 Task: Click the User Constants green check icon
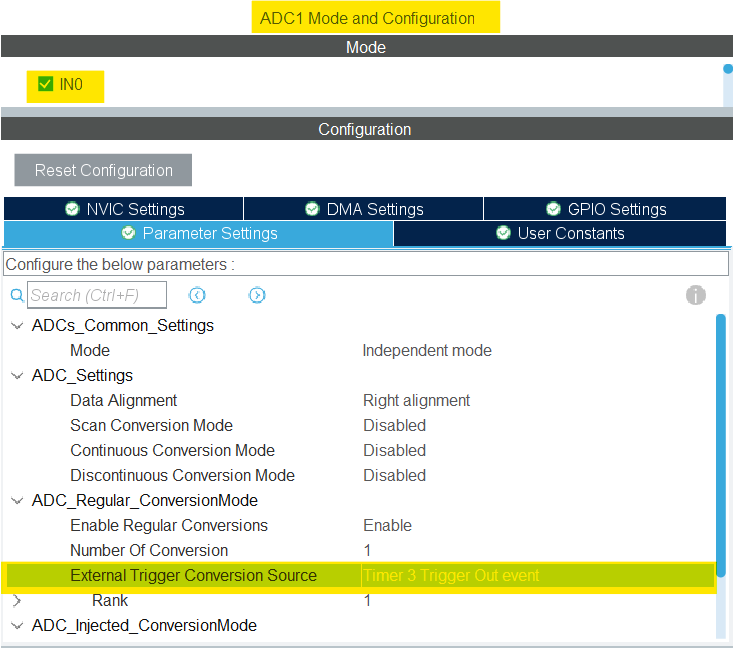503,233
